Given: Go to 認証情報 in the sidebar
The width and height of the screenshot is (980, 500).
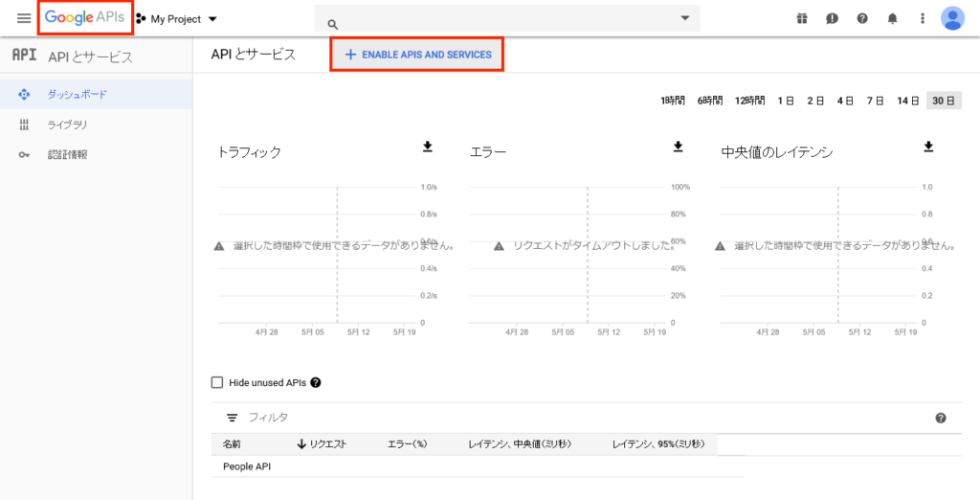Looking at the screenshot, I should point(67,154).
